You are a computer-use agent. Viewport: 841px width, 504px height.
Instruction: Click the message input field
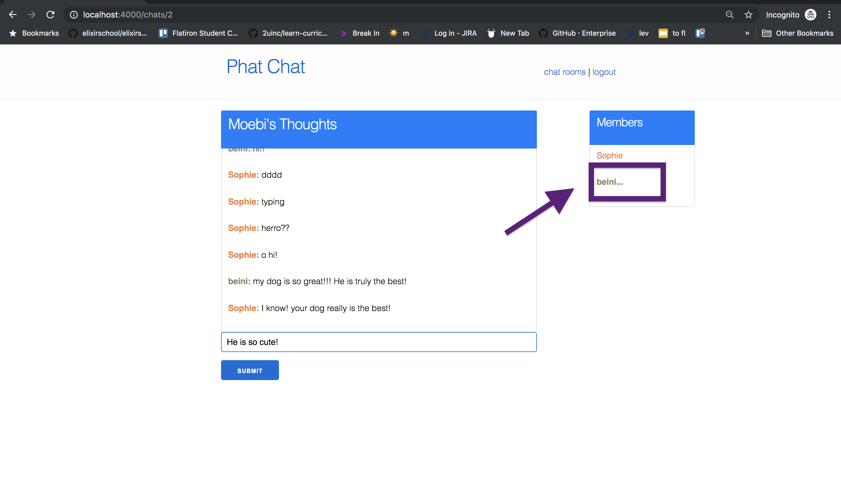tap(378, 342)
